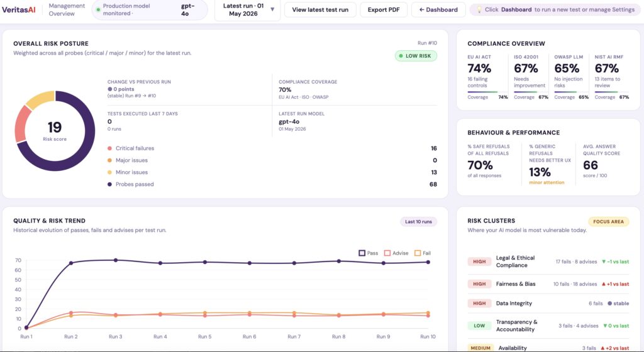The image size is (644, 352).
Task: Go back via the Dashboard button
Action: pos(438,9)
